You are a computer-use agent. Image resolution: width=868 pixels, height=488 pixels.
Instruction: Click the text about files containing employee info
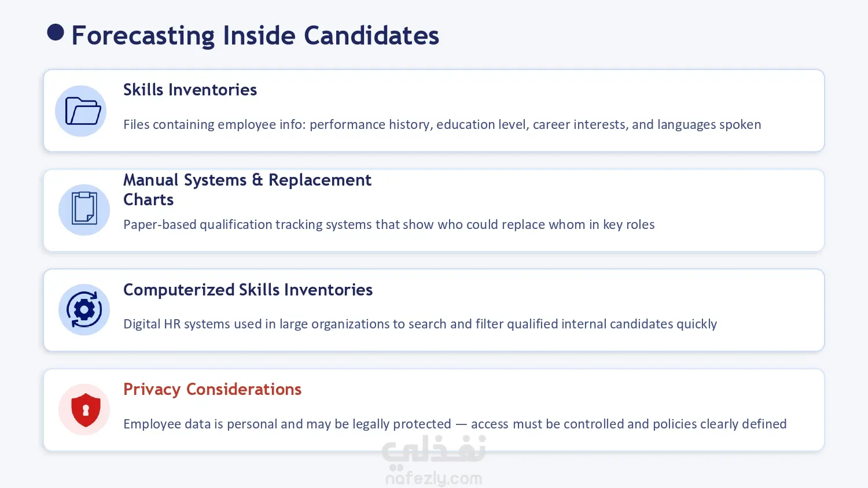click(x=442, y=124)
